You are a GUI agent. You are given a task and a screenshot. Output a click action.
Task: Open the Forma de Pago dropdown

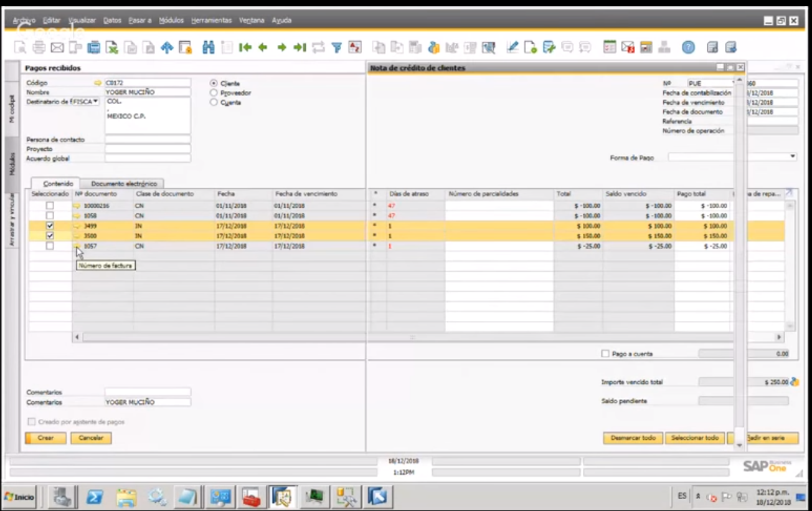(791, 156)
